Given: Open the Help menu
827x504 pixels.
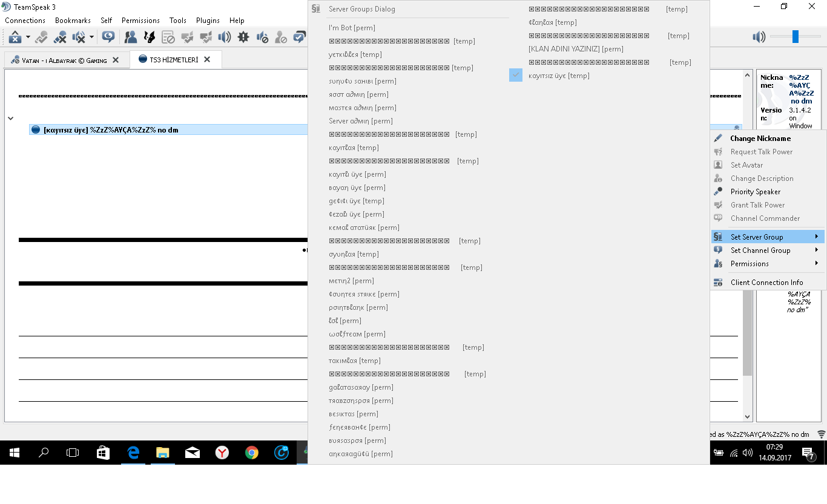Looking at the screenshot, I should pyautogui.click(x=237, y=21).
